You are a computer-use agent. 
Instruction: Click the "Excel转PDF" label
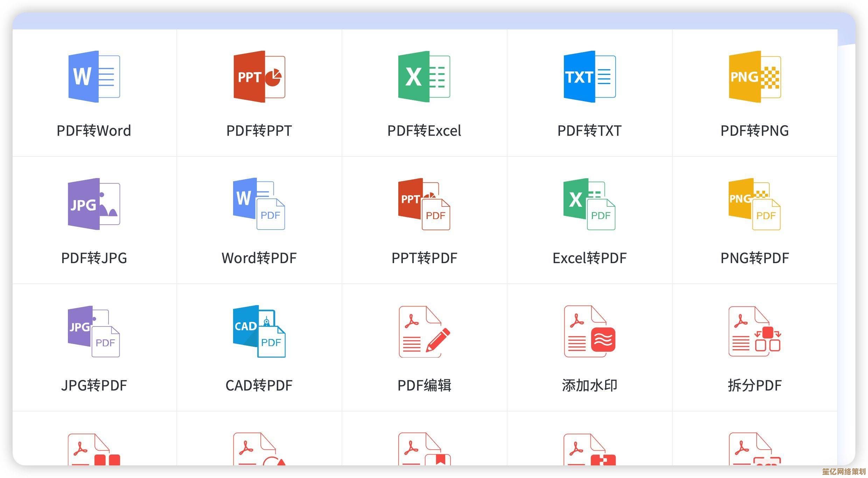590,258
